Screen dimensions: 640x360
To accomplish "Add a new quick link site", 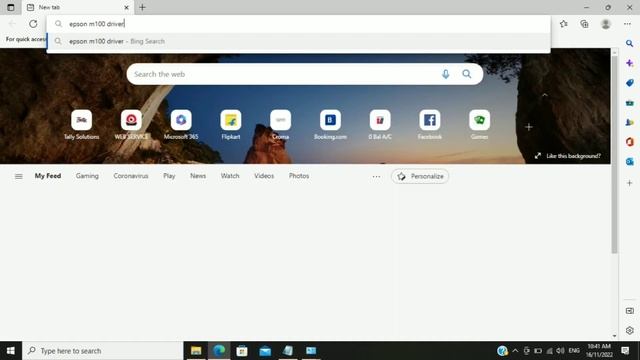I will coord(529,127).
